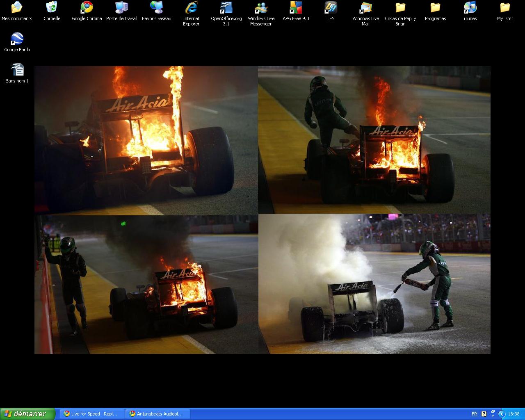Select the OpenOffice.org 3.1 shortcut
Viewport: 525px width, 420px height.
(226, 14)
